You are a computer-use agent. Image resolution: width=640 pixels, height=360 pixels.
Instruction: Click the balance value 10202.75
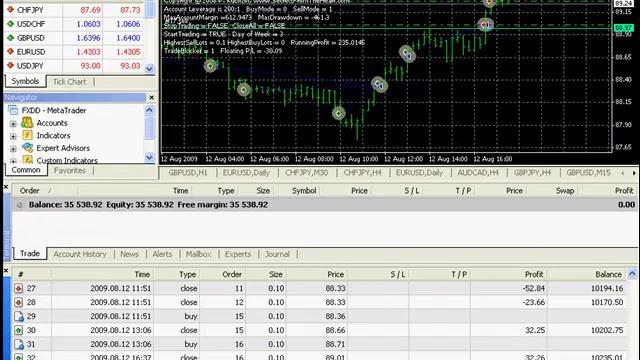coord(607,330)
